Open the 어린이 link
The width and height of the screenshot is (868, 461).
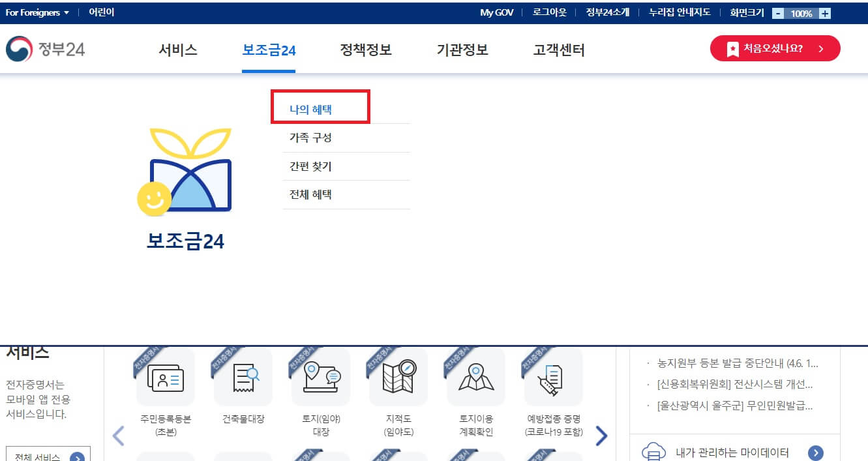[102, 12]
